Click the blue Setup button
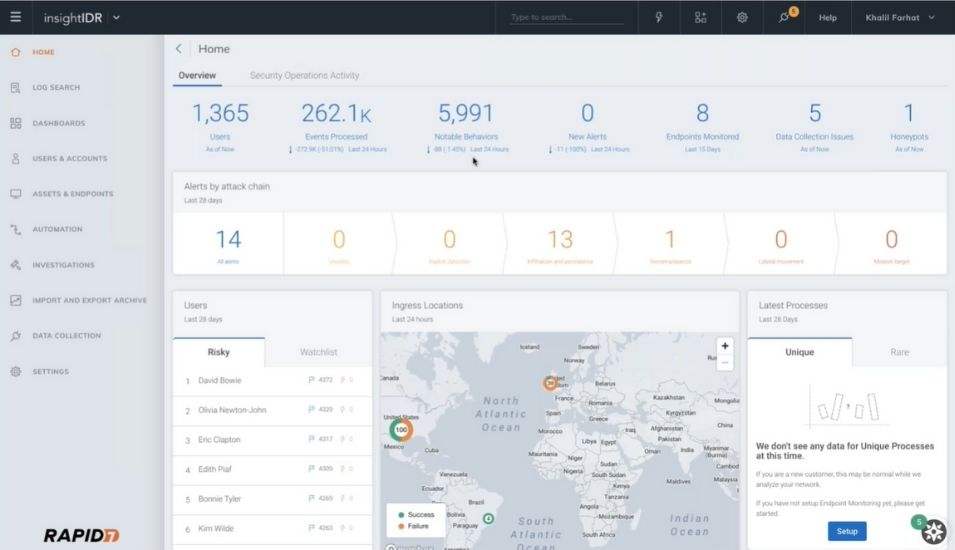This screenshot has height=550, width=955. click(x=847, y=531)
